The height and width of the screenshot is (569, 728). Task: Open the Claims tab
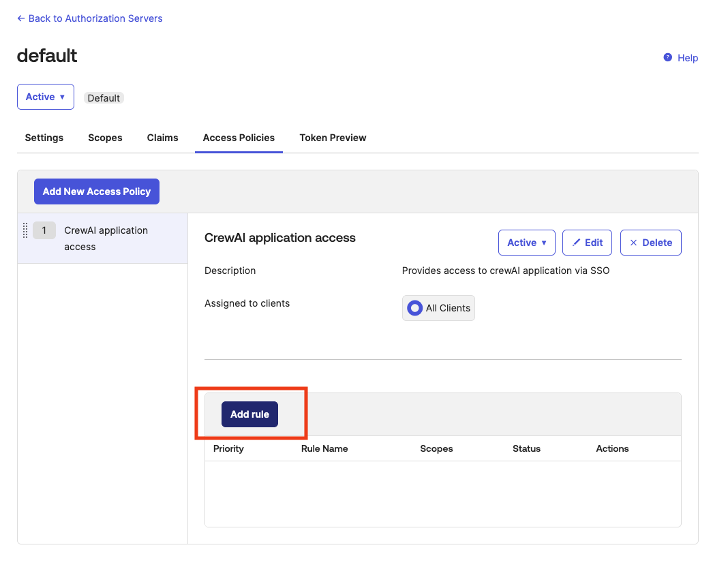coord(162,138)
